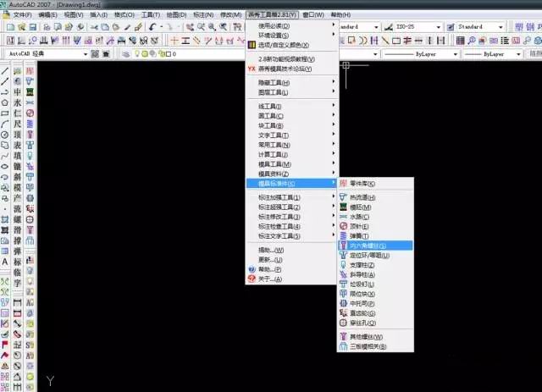Expand the 图层工具(L) submenu
The height and width of the screenshot is (392, 542).
pos(291,92)
